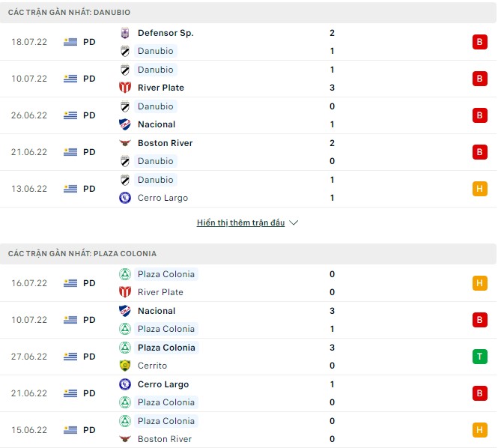Click the red B result badge for 18.07.22
Screen dimensions: 504x448
(x=480, y=42)
